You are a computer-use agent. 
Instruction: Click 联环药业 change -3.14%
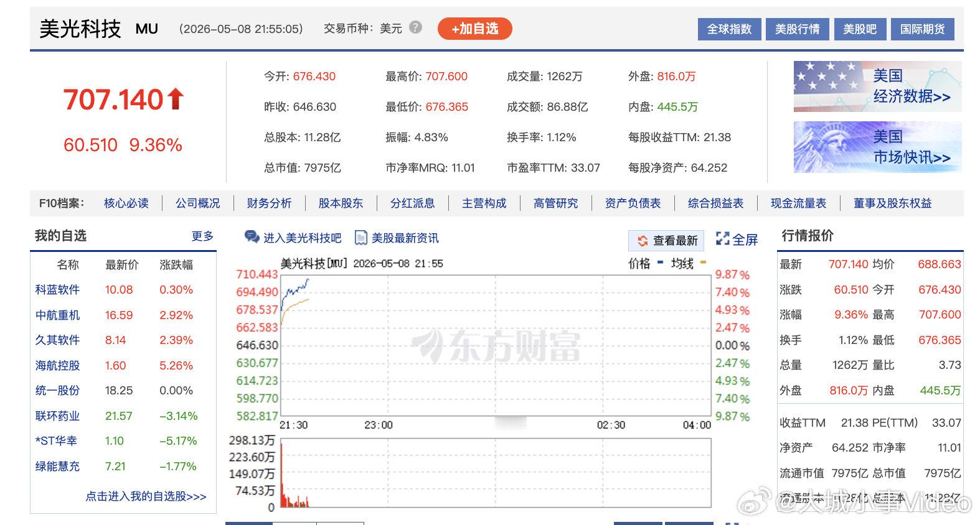pyautogui.click(x=178, y=416)
